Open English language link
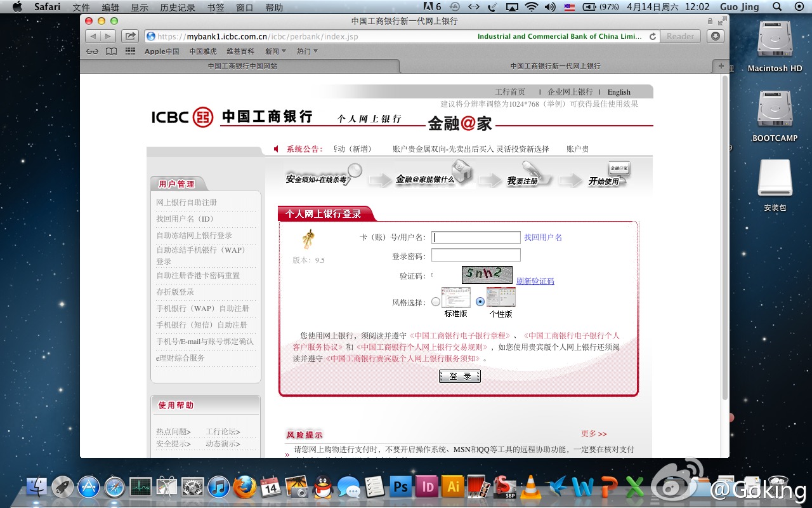 (619, 92)
